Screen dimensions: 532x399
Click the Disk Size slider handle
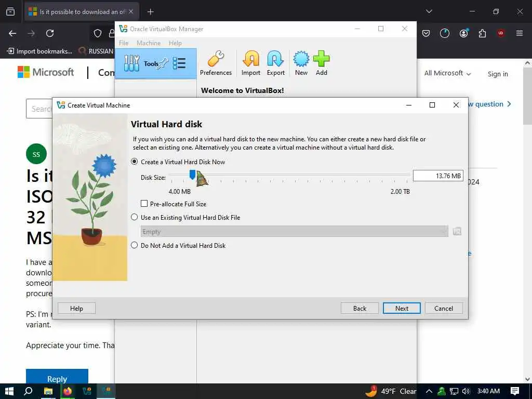pos(192,175)
